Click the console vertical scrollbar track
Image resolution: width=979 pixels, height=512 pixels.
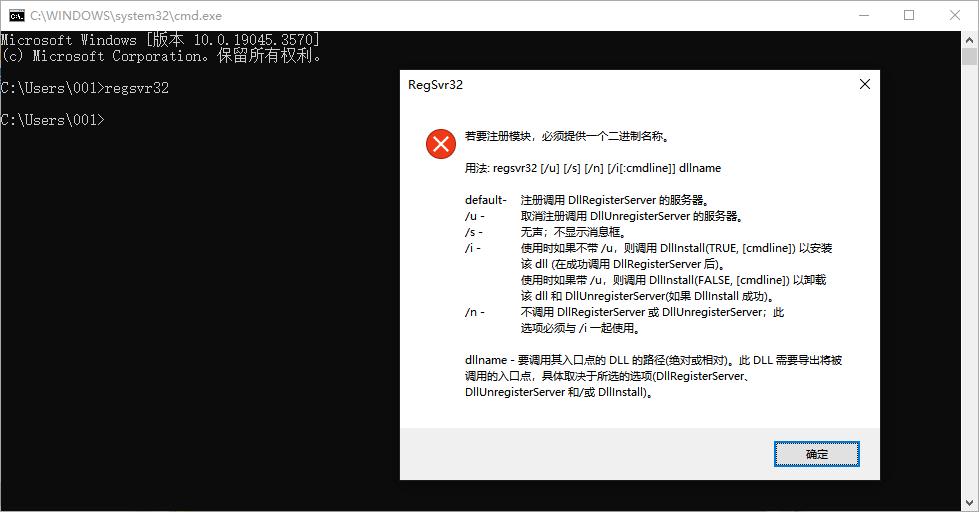970,300
